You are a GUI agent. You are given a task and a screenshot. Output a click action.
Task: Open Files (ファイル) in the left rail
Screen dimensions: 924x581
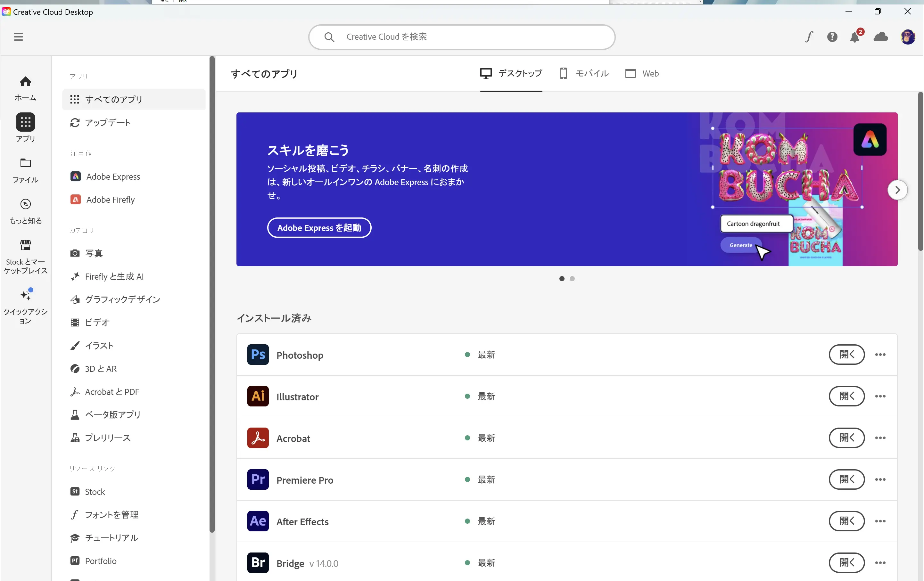tap(25, 170)
